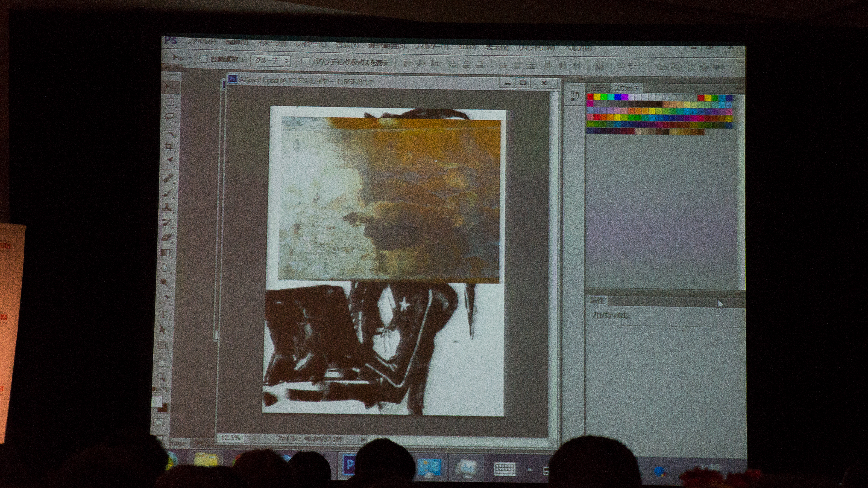This screenshot has height=488, width=868.
Task: Switch to the 属性 panel tab
Action: [x=597, y=300]
